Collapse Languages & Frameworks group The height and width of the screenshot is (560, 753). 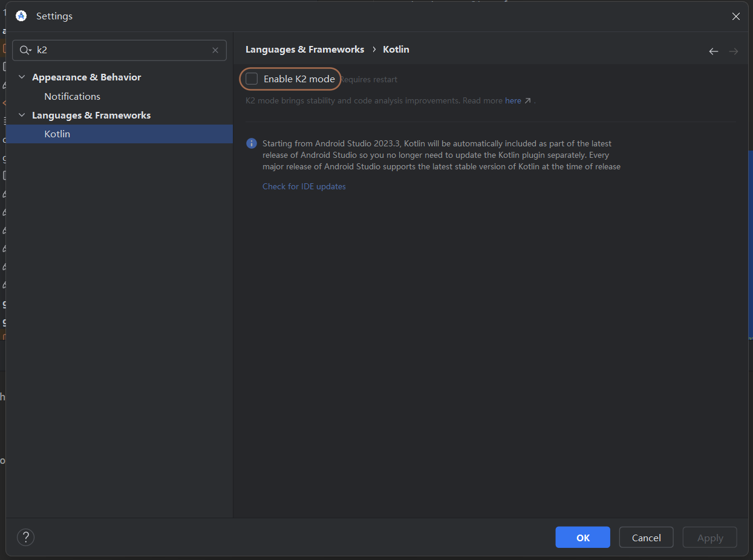pyautogui.click(x=22, y=116)
